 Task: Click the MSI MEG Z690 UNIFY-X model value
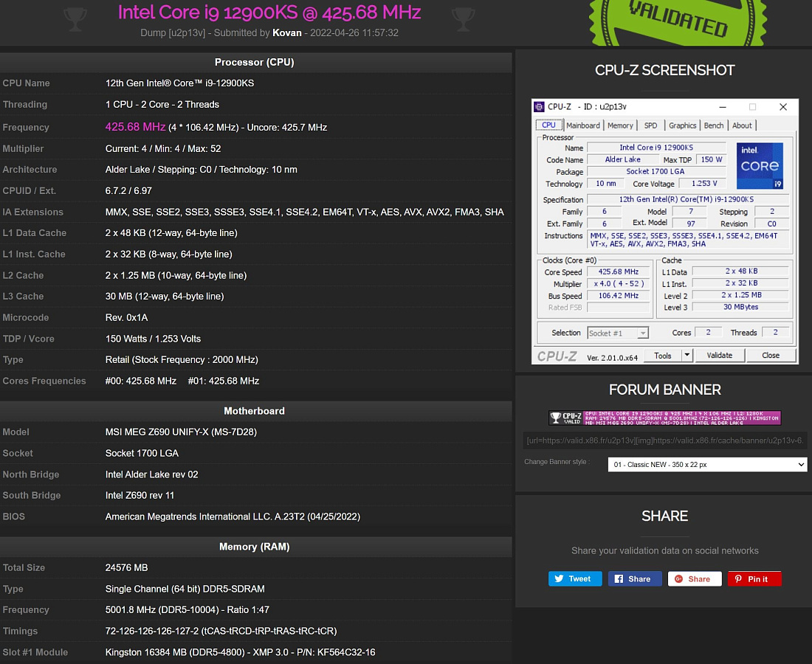[x=181, y=432]
